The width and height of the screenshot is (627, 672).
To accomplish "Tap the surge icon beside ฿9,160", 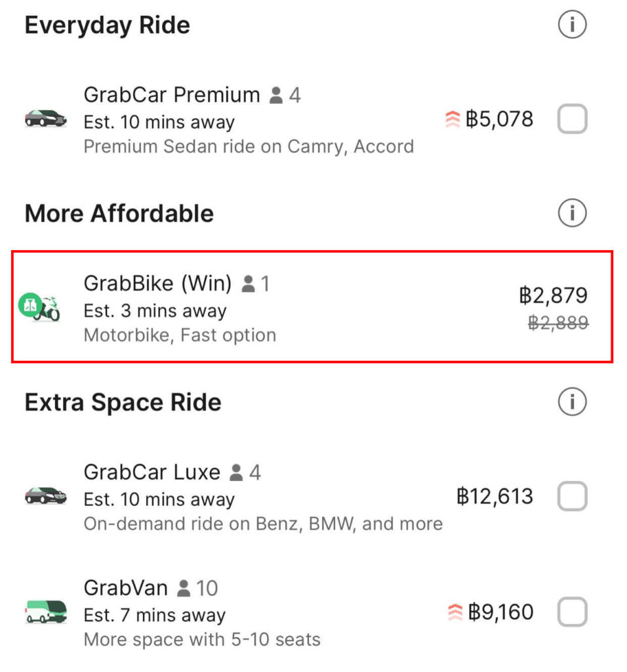I will point(455,612).
